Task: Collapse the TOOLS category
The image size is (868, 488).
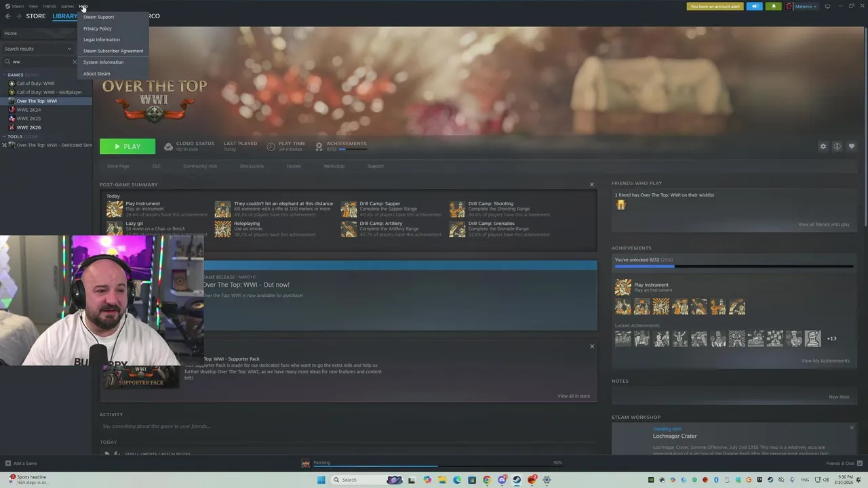Action: pyautogui.click(x=5, y=136)
